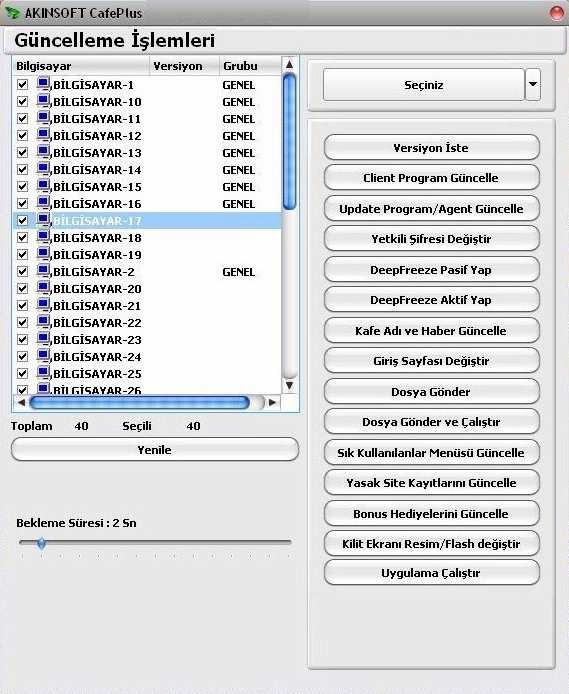Screen dimensions: 569x694
Task: Click the AKINSOFT CafePlus title bar logo
Action: click(12, 12)
